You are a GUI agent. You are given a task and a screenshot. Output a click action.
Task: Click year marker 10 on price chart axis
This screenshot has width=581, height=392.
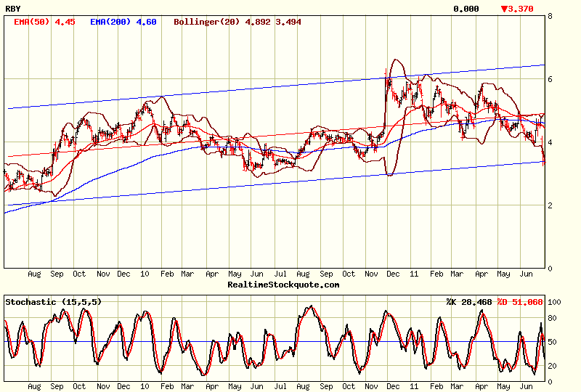(145, 274)
